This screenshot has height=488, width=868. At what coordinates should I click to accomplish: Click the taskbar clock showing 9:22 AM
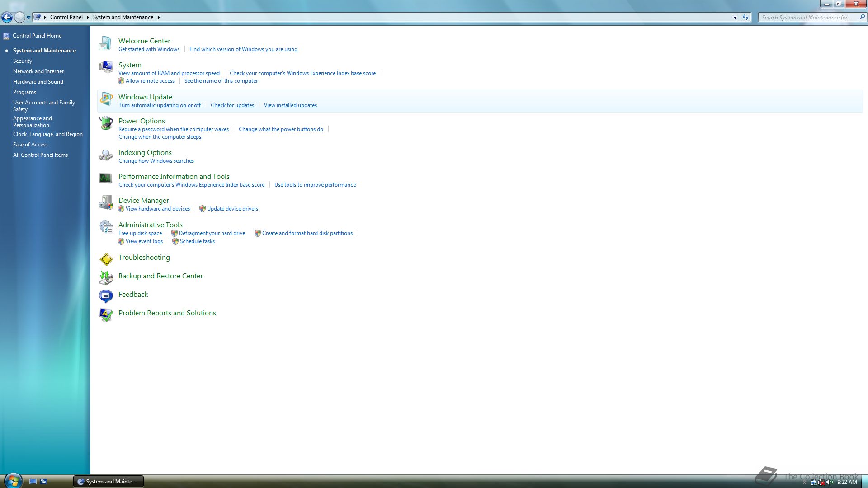tap(847, 482)
